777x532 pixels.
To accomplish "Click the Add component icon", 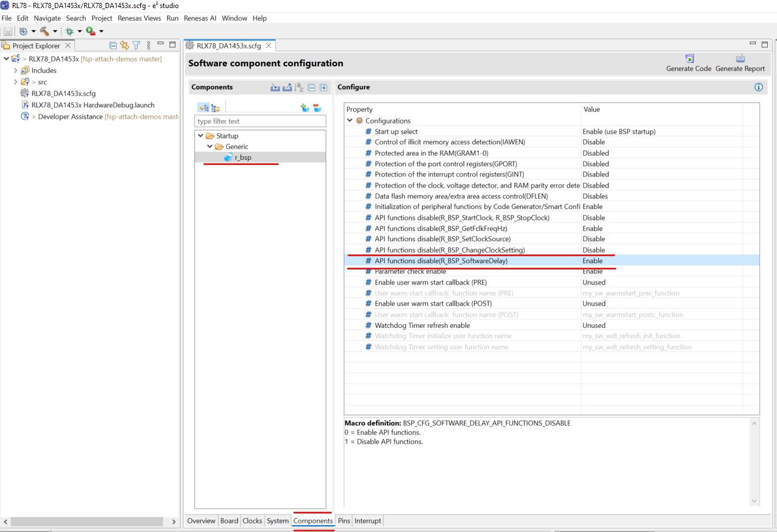I will [305, 108].
